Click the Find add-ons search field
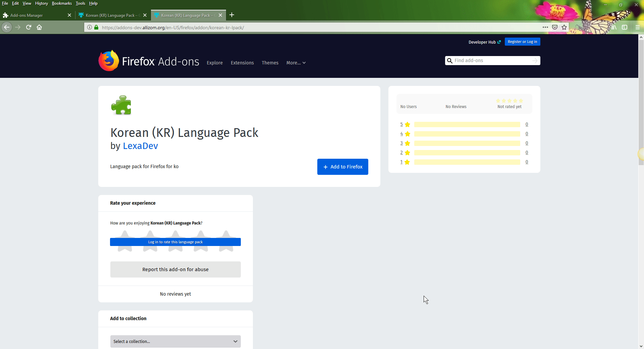Screen dimensions: 644x349 [492, 60]
